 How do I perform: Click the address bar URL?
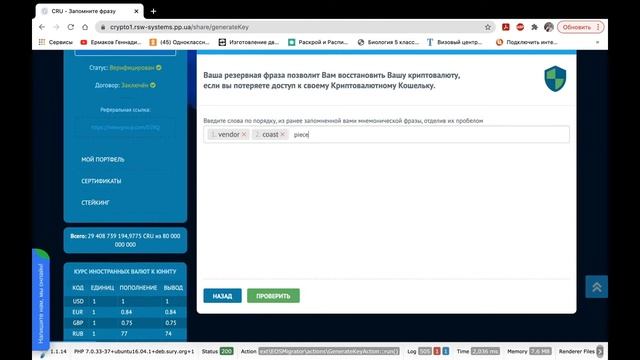click(179, 27)
